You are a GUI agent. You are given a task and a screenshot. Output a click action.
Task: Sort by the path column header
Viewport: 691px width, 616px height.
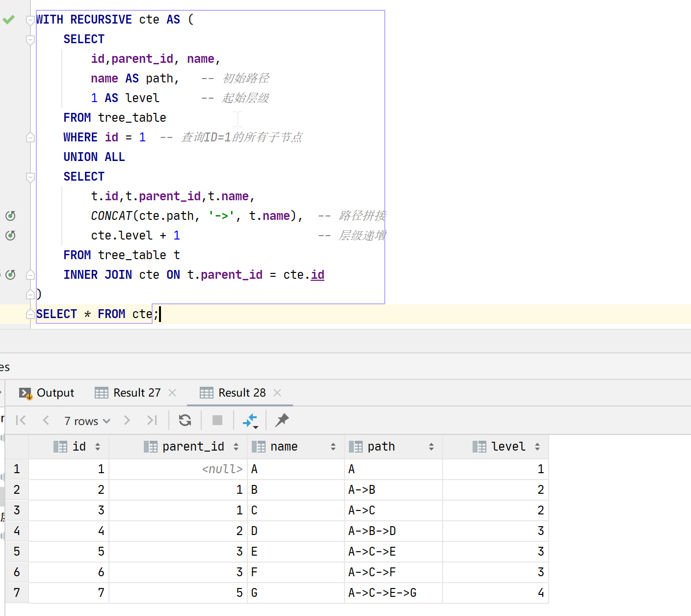[x=394, y=447]
